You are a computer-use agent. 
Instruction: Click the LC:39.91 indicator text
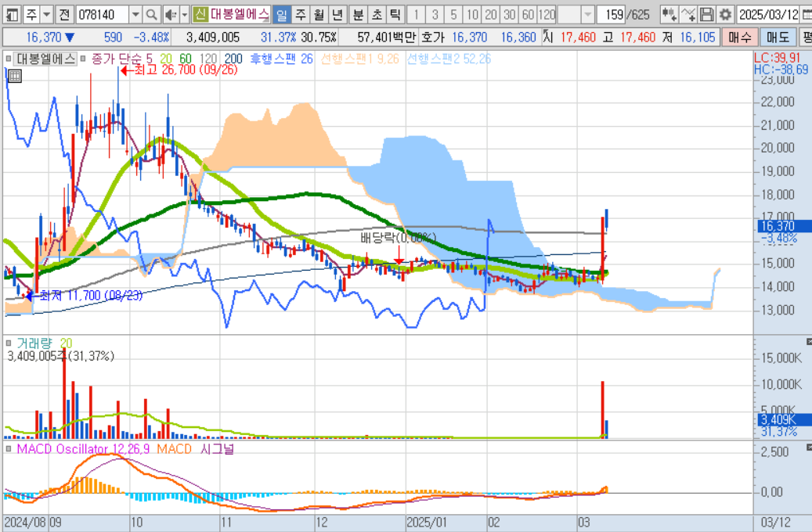point(777,58)
